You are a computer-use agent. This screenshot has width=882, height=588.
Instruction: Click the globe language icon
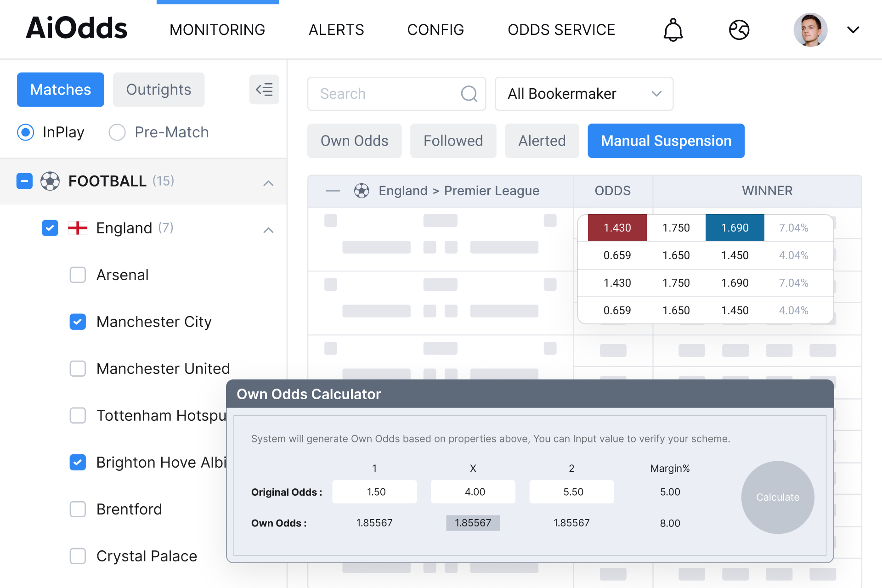(739, 30)
